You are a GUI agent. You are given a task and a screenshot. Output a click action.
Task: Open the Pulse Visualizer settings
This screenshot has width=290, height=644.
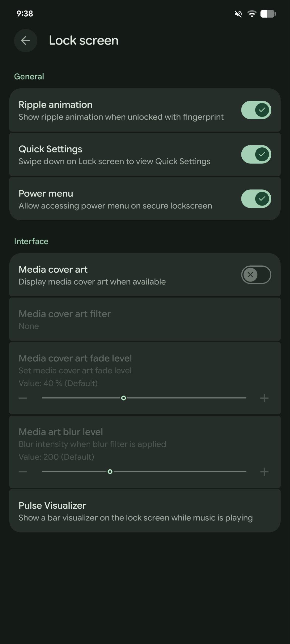[x=145, y=511]
